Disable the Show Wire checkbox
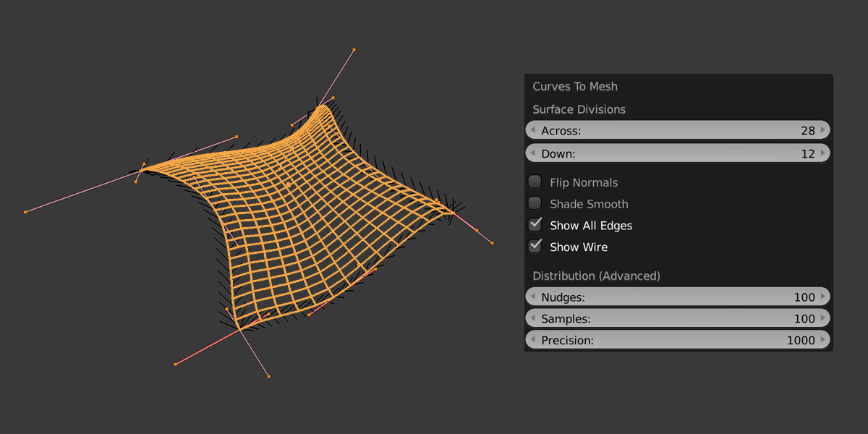 click(x=535, y=247)
